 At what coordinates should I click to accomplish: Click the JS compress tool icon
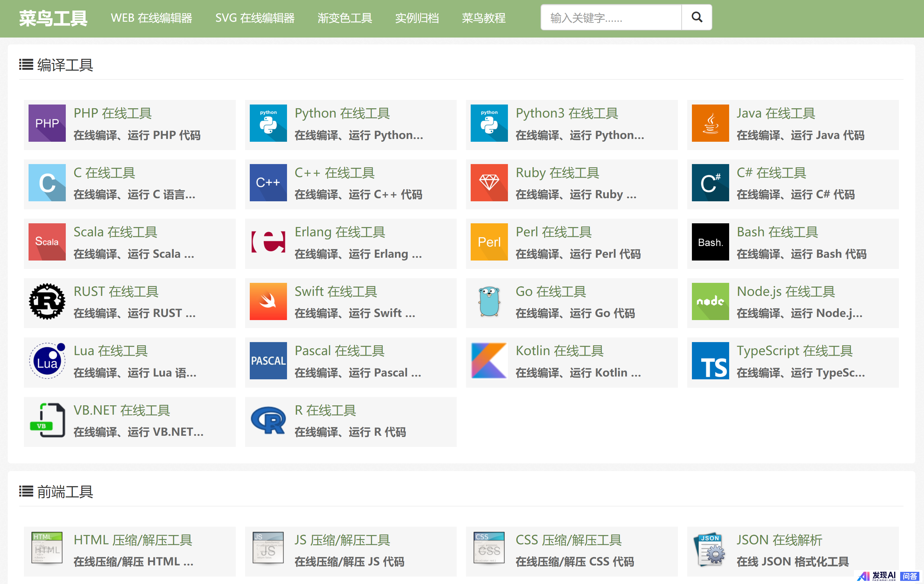pyautogui.click(x=268, y=548)
